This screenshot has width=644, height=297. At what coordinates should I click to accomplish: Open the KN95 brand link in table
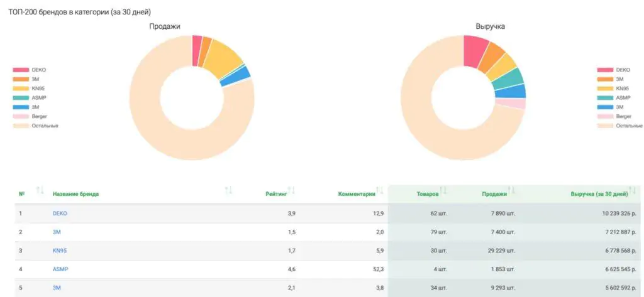tap(60, 251)
